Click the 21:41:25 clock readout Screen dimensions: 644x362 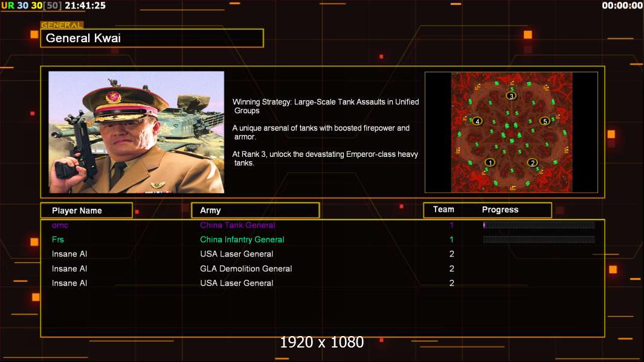coord(85,5)
